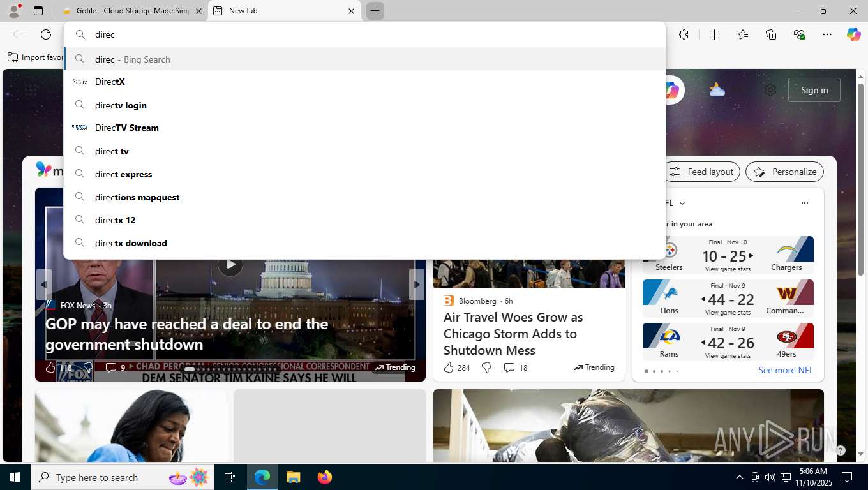Open the weather cloud icon

click(x=717, y=90)
